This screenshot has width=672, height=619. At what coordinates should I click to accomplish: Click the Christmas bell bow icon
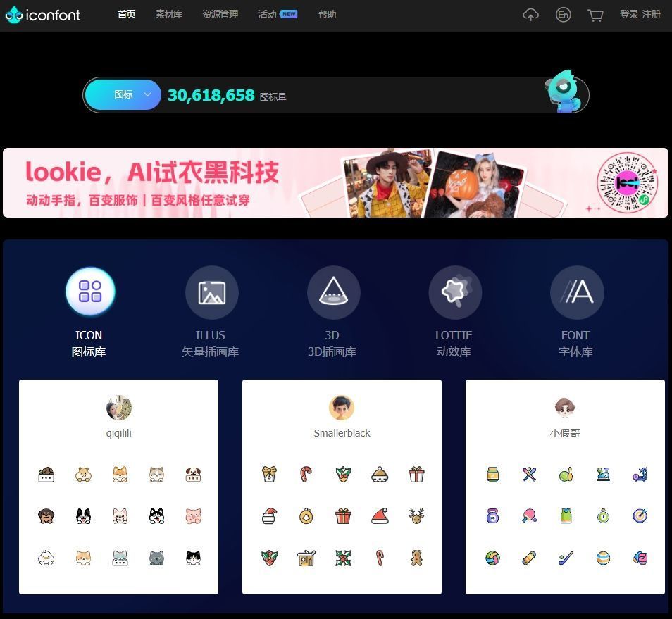pos(270,475)
